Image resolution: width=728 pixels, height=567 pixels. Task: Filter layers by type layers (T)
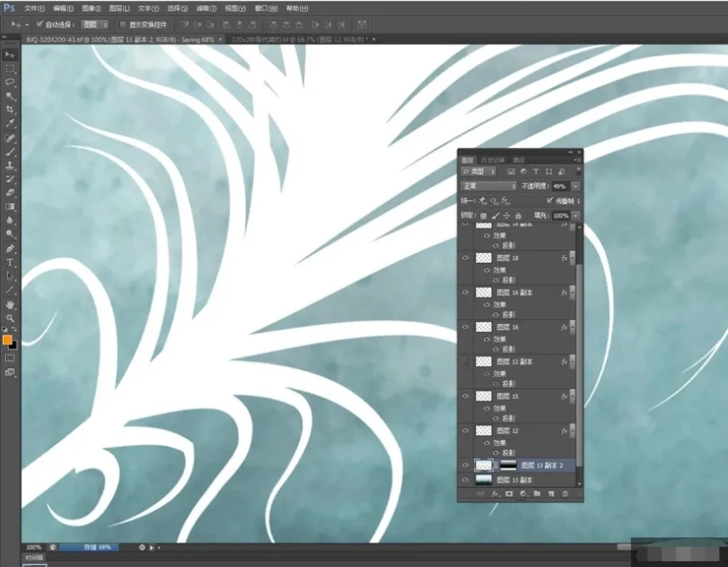click(x=536, y=172)
